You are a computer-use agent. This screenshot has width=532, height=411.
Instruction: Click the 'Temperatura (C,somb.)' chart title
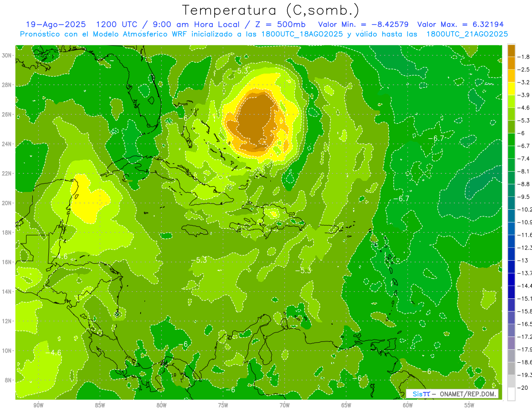[x=271, y=10]
